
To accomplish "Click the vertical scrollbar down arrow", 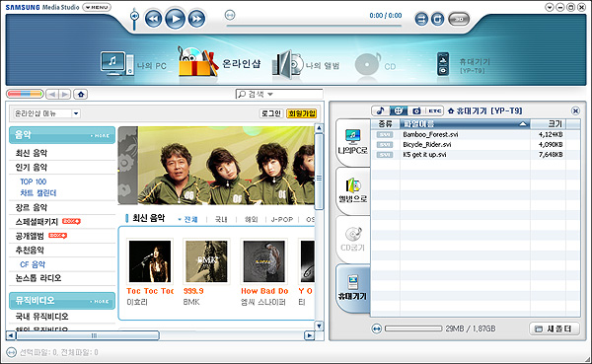I will tap(319, 326).
